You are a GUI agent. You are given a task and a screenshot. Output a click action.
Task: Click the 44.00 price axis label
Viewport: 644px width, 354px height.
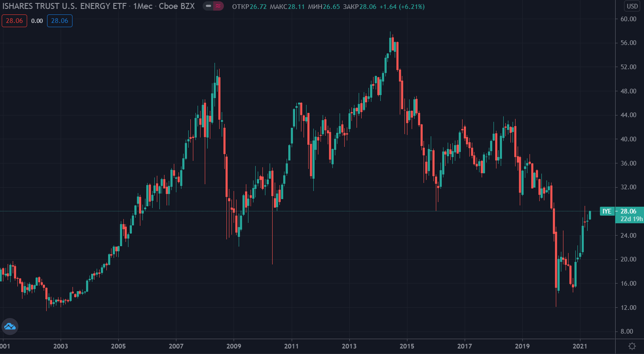(x=628, y=115)
